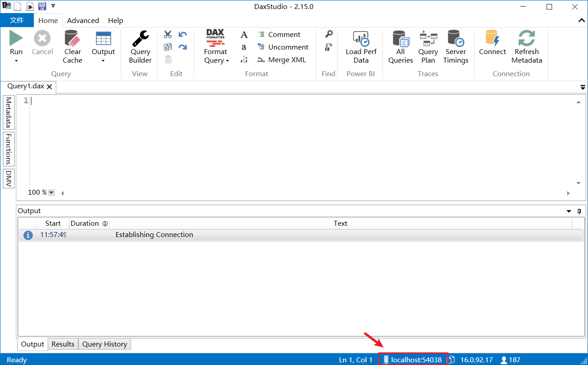Run the query with the green Run icon
588x365 pixels.
coord(16,39)
